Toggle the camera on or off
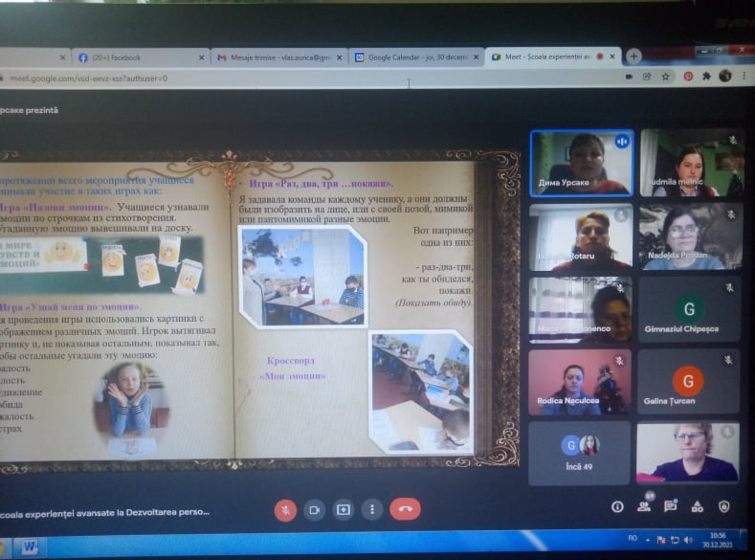 click(313, 510)
